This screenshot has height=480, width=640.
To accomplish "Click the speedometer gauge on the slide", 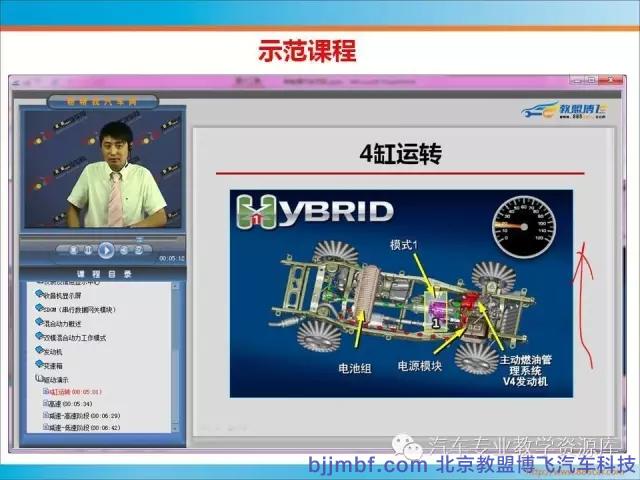I will click(523, 224).
